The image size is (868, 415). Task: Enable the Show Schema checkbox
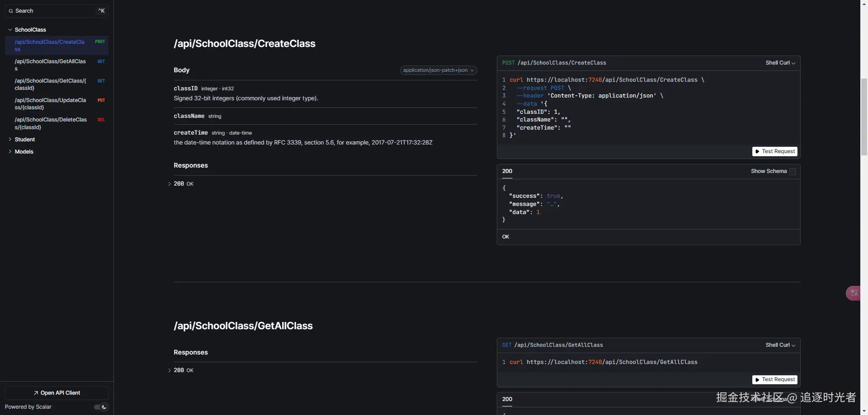point(793,172)
